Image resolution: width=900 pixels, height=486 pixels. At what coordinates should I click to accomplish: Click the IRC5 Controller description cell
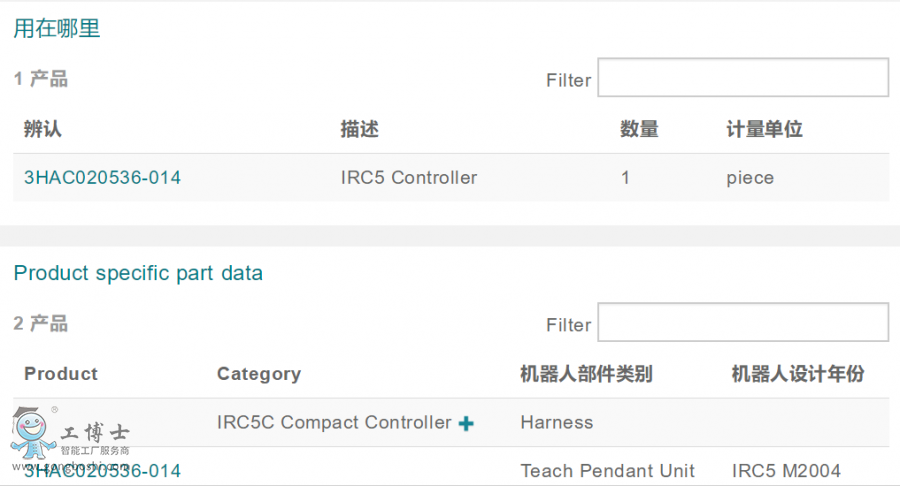[x=409, y=178]
